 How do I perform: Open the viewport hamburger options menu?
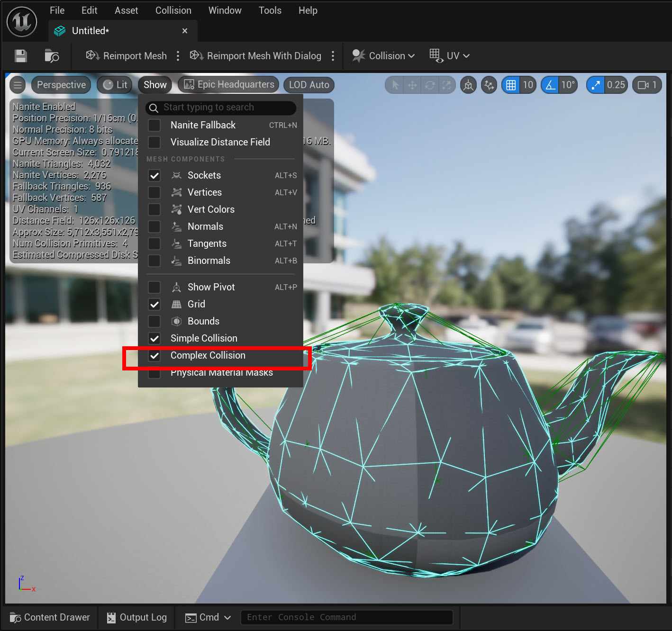(18, 85)
